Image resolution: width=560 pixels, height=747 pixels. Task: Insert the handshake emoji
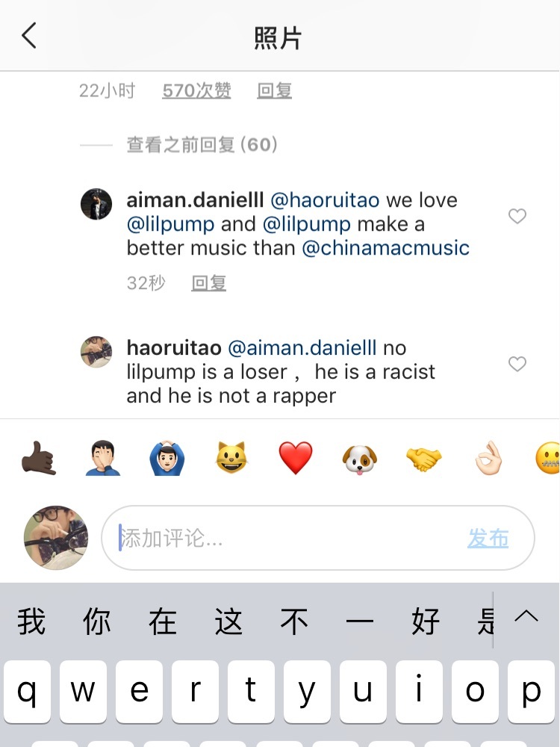coord(424,459)
